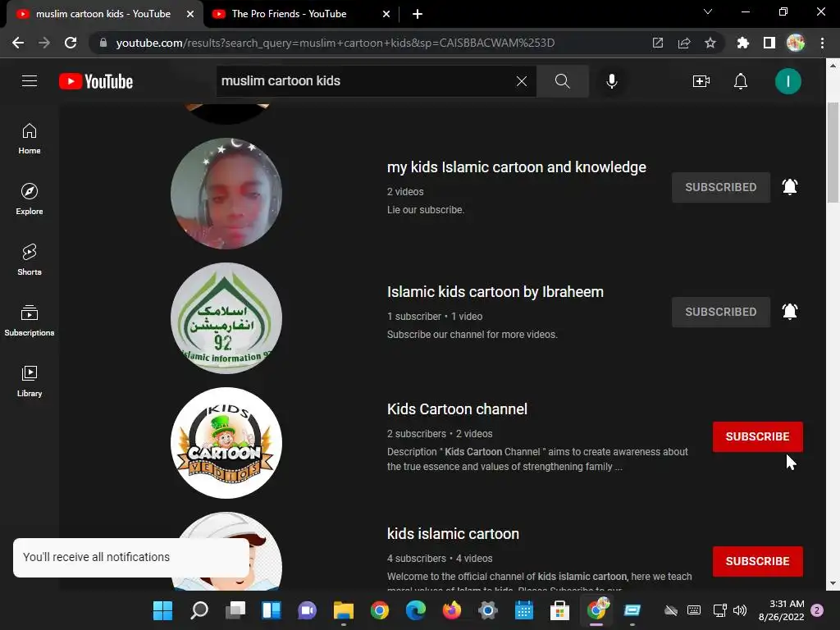Screen dimensions: 840x630
Task: Click 'You'll receive all notifications' toast
Action: tap(131, 558)
